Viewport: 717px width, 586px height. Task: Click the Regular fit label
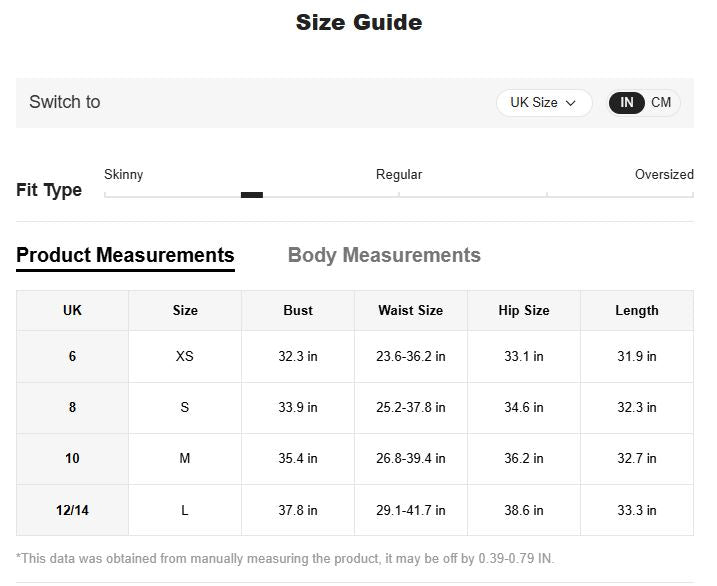pyautogui.click(x=399, y=174)
